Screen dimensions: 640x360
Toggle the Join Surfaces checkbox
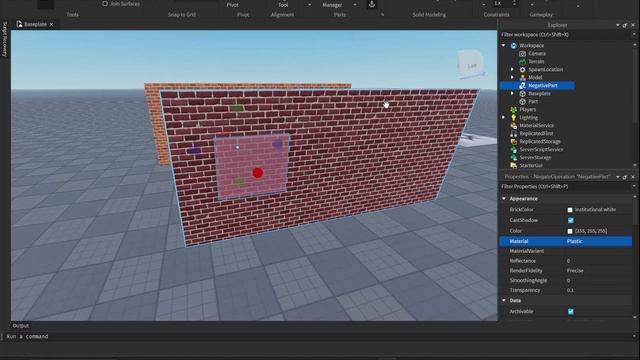[105, 4]
